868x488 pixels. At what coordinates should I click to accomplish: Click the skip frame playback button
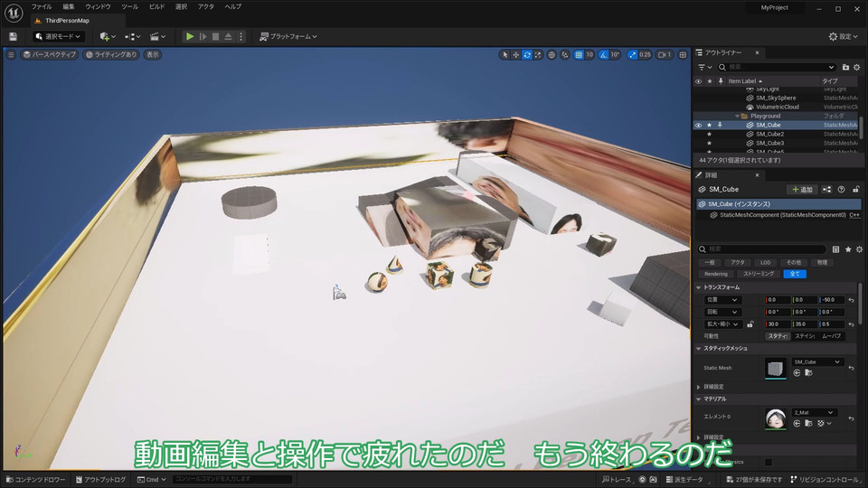coord(203,36)
